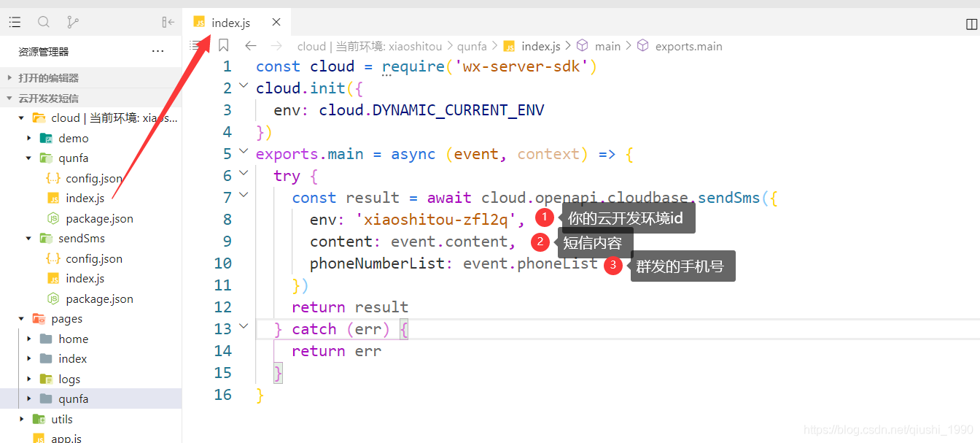Image resolution: width=980 pixels, height=443 pixels.
Task: Open the explorer list icon in sidebar
Action: (x=15, y=22)
